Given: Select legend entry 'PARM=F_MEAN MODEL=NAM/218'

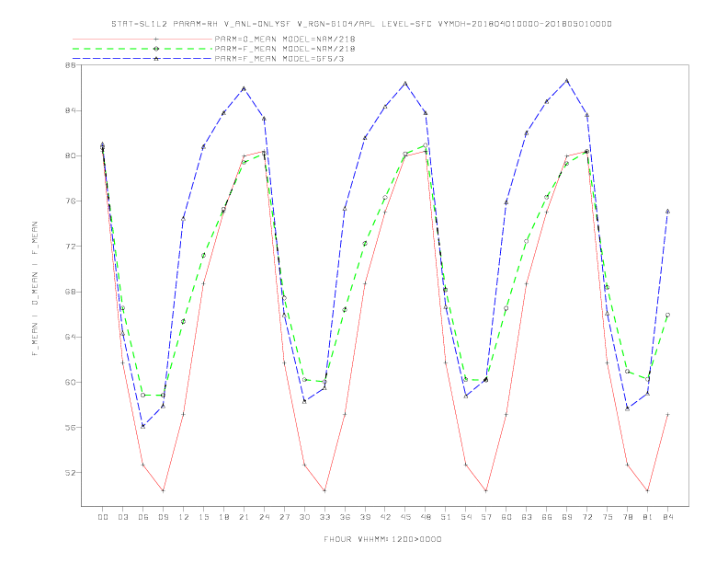Looking at the screenshot, I should pyautogui.click(x=285, y=49).
